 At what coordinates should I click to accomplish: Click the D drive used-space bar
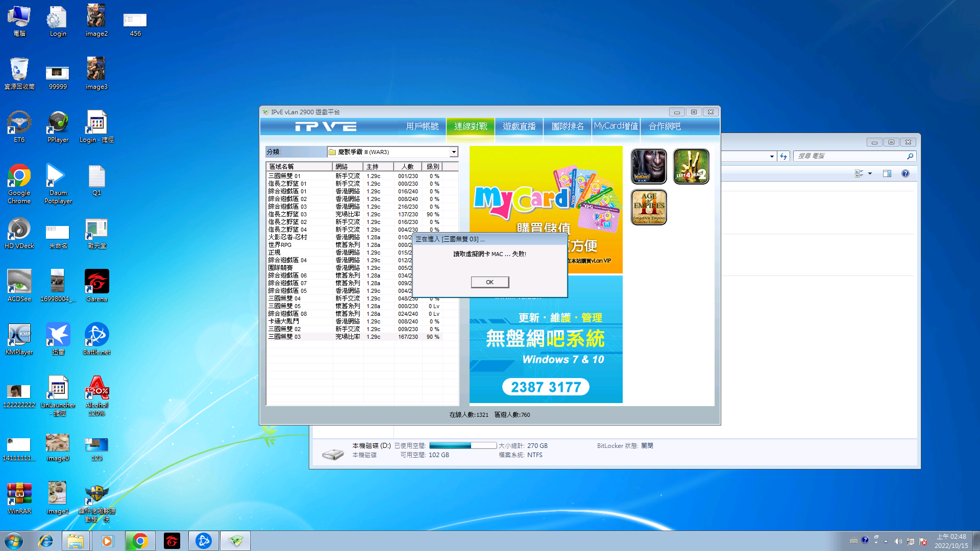point(462,445)
